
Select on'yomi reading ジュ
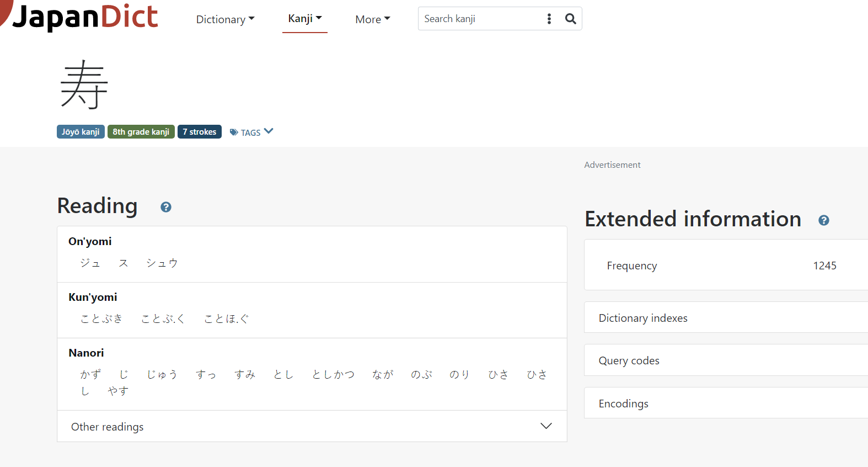pyautogui.click(x=90, y=263)
